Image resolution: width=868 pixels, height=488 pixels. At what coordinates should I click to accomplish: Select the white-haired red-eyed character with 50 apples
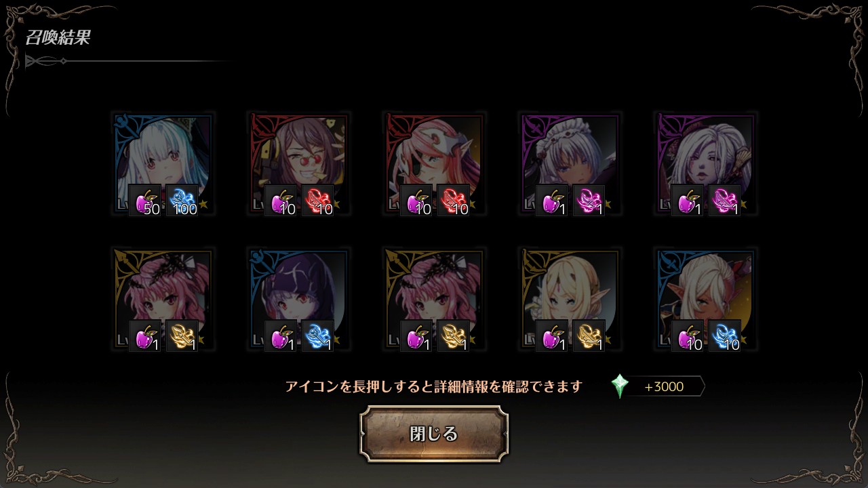163,163
